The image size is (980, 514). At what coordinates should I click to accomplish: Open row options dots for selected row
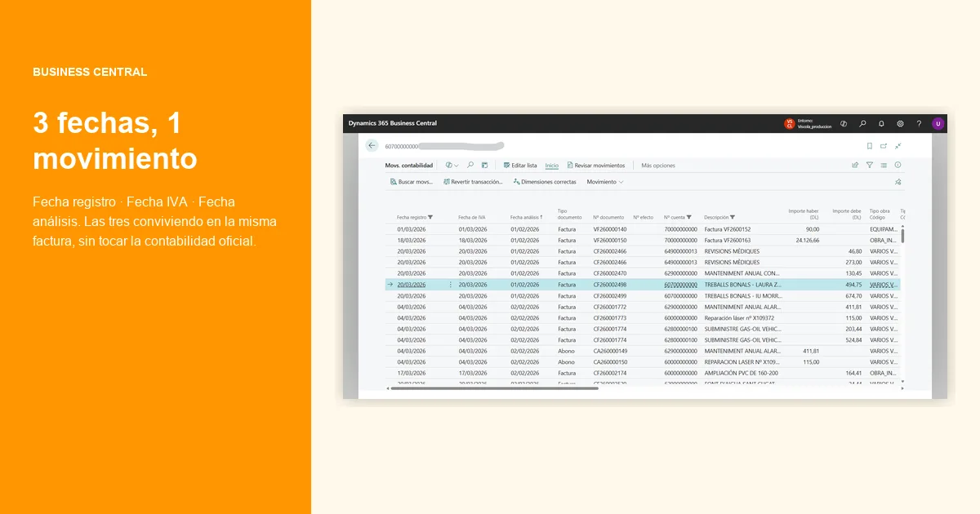[x=450, y=285]
